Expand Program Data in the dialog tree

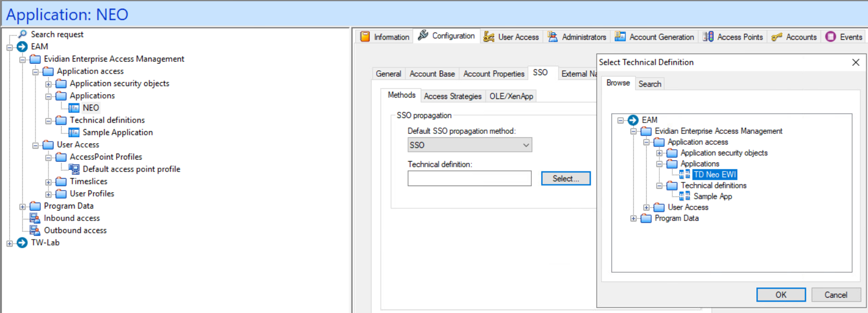(633, 218)
